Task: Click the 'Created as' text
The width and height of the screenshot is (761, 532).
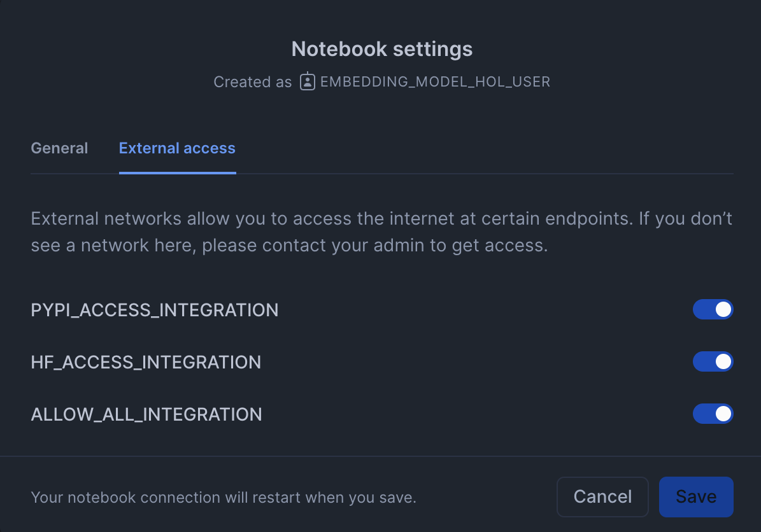Action: 252,82
